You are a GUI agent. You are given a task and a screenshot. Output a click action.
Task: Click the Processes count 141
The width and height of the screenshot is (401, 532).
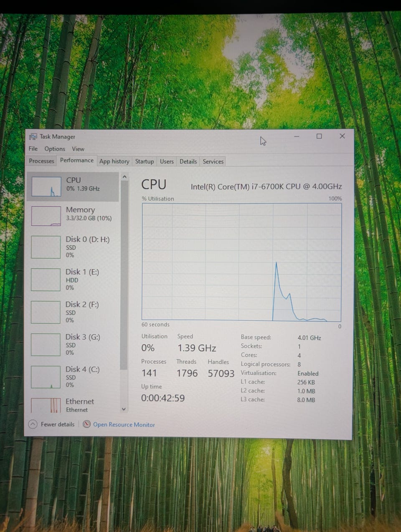point(149,373)
